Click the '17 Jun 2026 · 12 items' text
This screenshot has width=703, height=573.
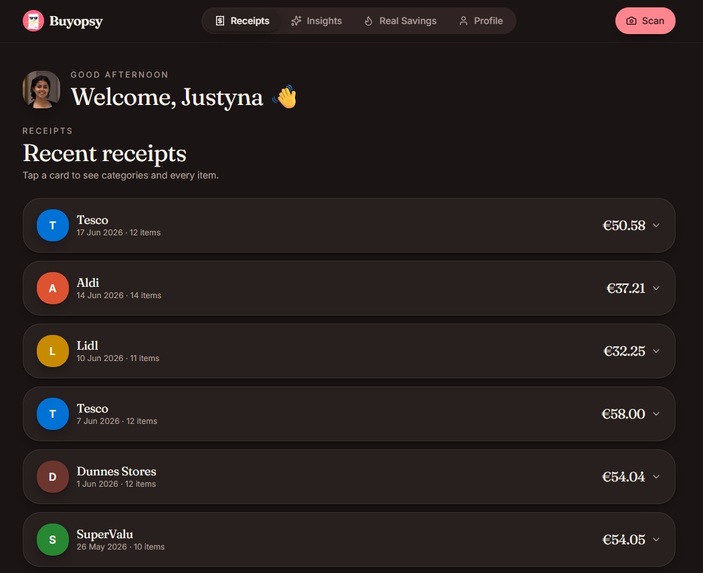(x=118, y=233)
